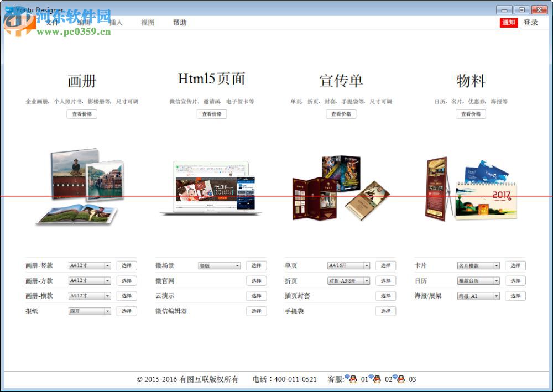Click the Youtu Designer logo in the title bar

[8, 9]
